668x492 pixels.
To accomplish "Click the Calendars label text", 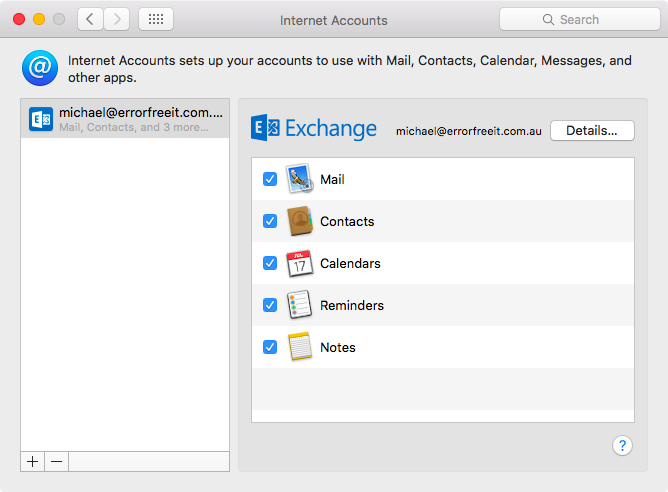I will 350,264.
